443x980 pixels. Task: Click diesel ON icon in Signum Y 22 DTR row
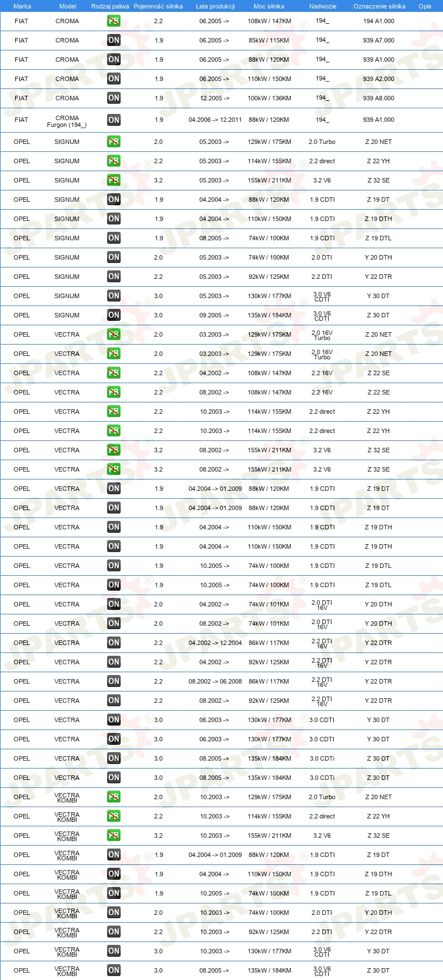(114, 277)
